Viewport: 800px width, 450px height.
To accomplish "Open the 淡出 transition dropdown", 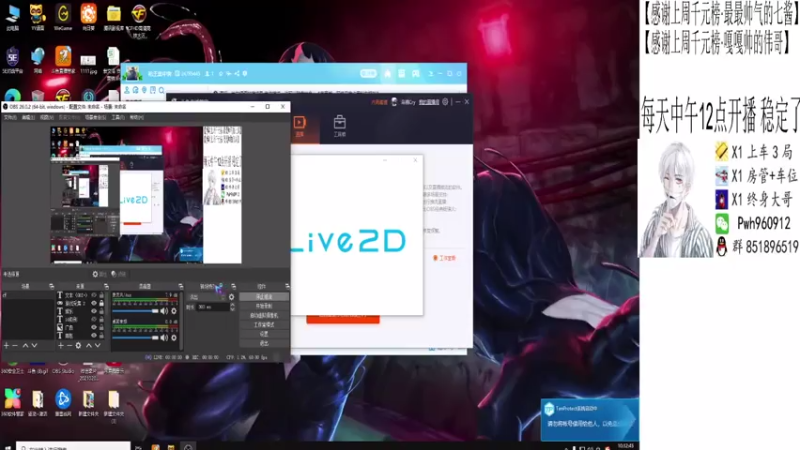I will (x=206, y=297).
